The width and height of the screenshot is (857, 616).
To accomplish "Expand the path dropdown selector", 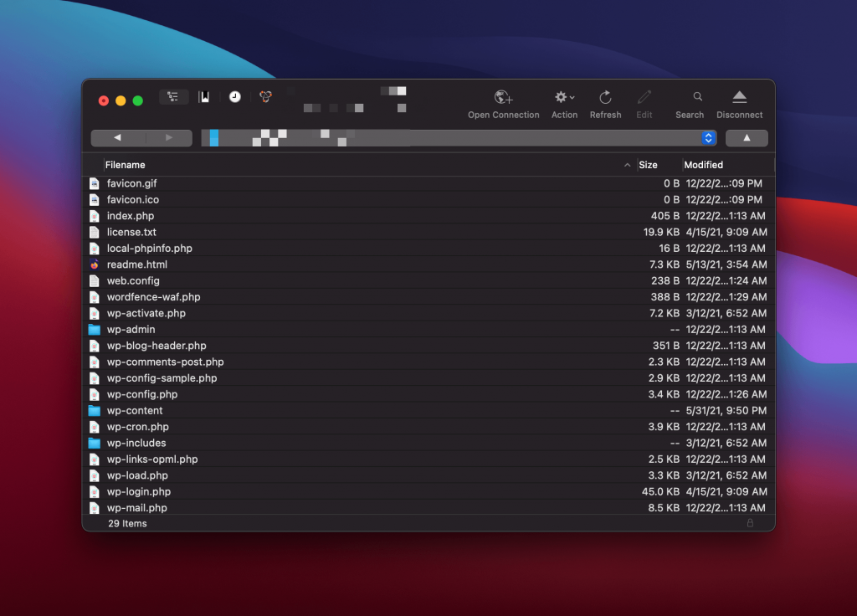I will click(709, 138).
